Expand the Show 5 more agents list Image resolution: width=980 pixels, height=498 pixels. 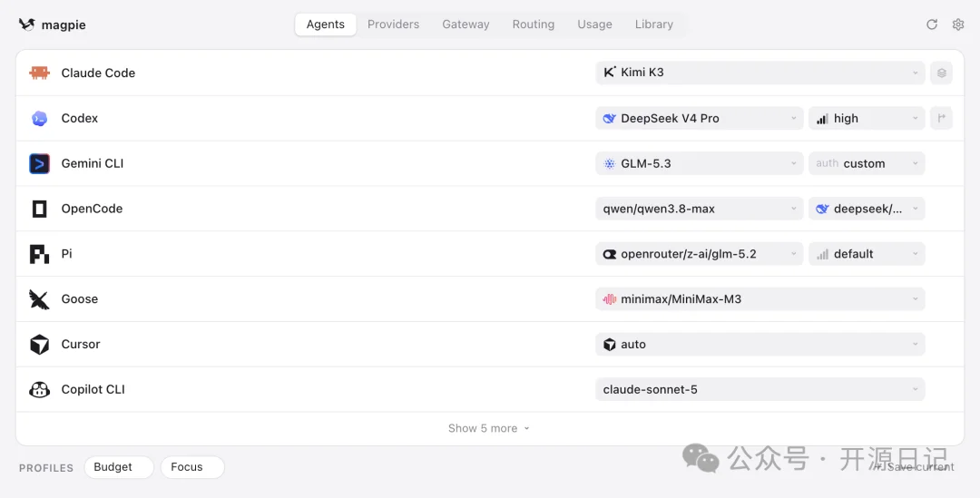489,429
